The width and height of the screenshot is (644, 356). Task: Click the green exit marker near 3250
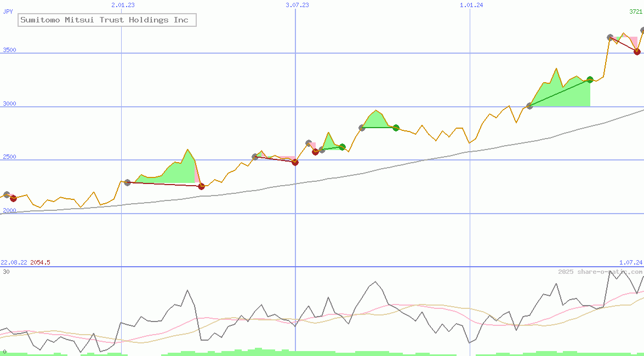(590, 79)
